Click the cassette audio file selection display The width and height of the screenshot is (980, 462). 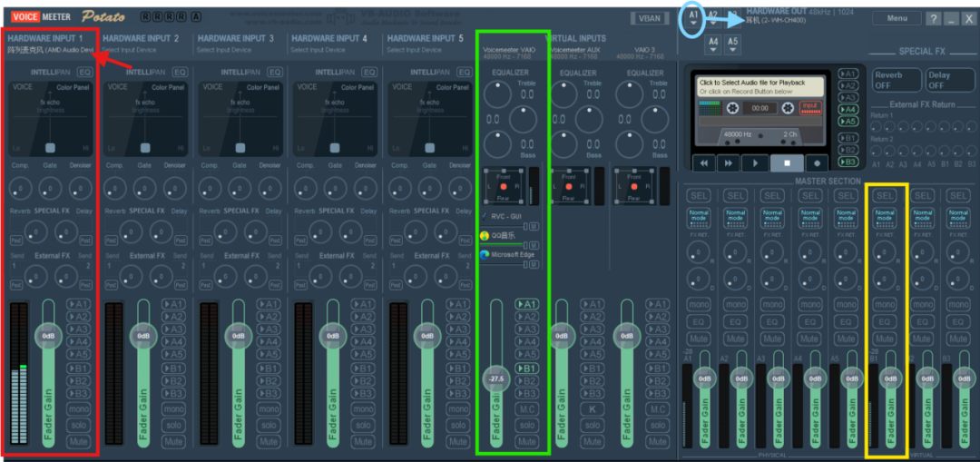(x=759, y=87)
